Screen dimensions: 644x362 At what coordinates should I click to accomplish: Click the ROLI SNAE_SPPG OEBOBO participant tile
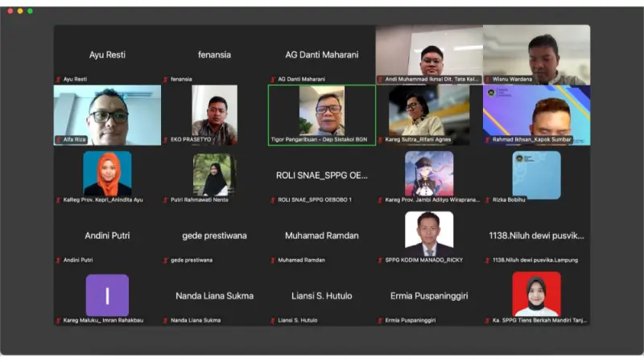point(321,175)
